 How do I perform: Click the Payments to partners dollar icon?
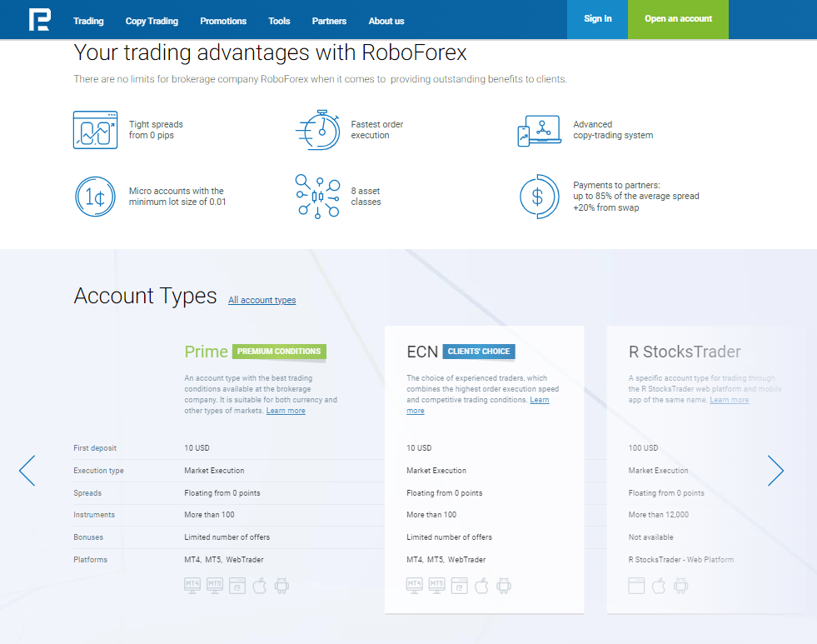pyautogui.click(x=539, y=197)
